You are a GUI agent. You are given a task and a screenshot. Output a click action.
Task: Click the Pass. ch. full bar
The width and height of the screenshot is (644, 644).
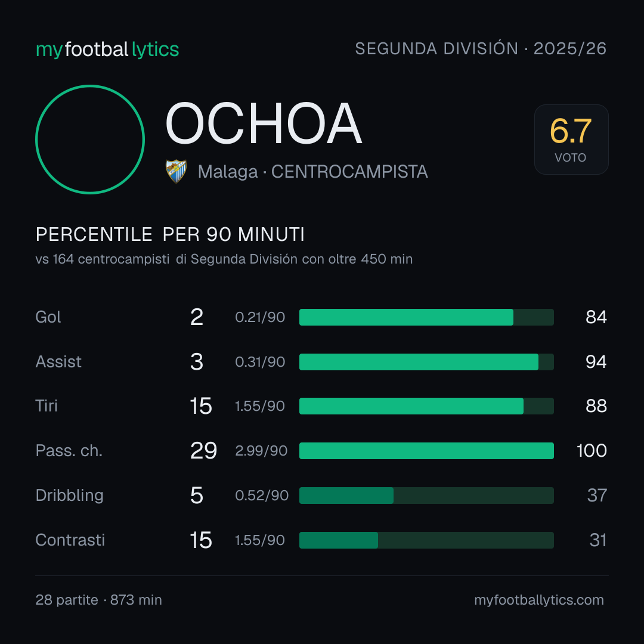[426, 451]
